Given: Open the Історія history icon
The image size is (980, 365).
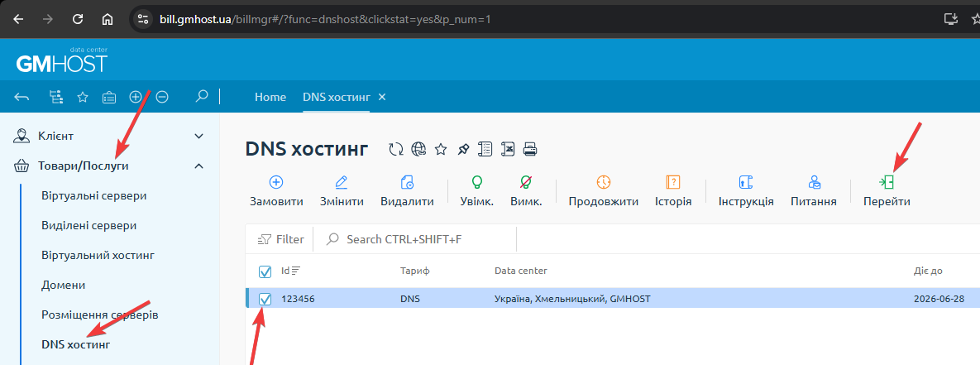Looking at the screenshot, I should point(673,182).
